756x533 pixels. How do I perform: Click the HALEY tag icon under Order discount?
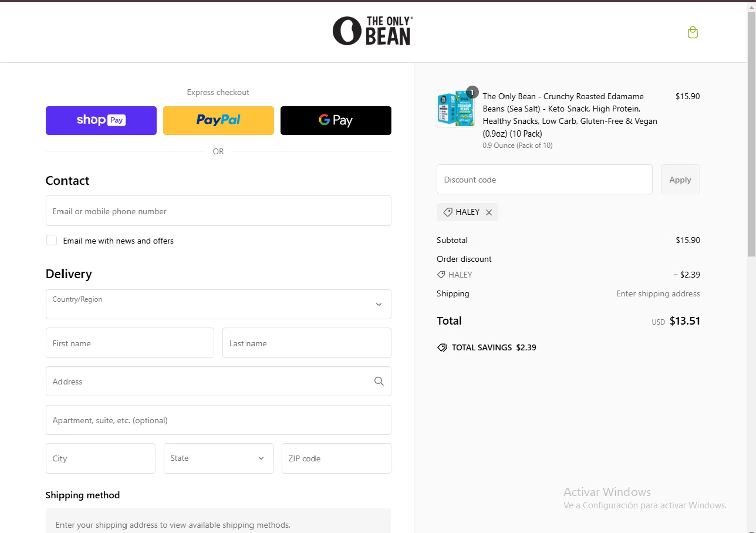tap(441, 275)
